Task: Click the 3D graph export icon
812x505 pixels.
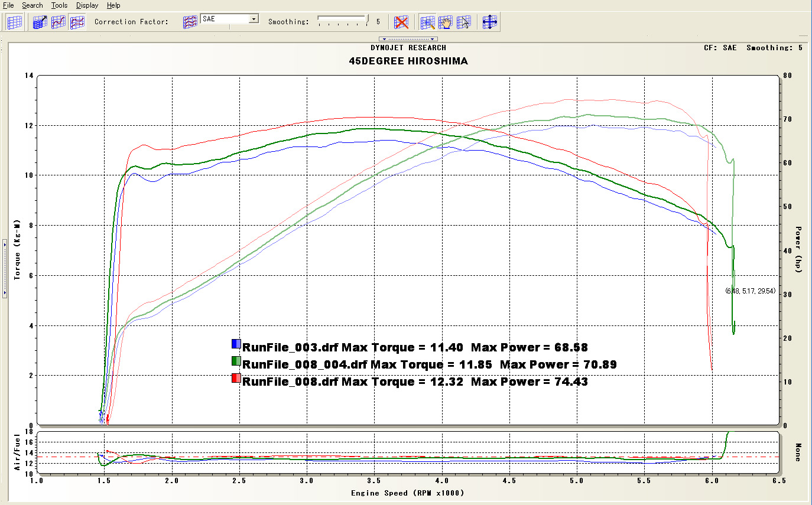Action: tap(40, 22)
